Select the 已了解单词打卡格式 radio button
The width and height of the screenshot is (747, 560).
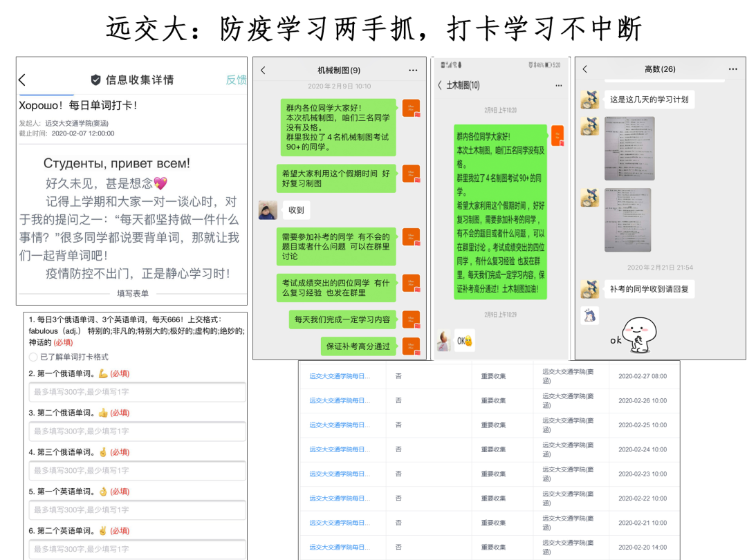[33, 357]
